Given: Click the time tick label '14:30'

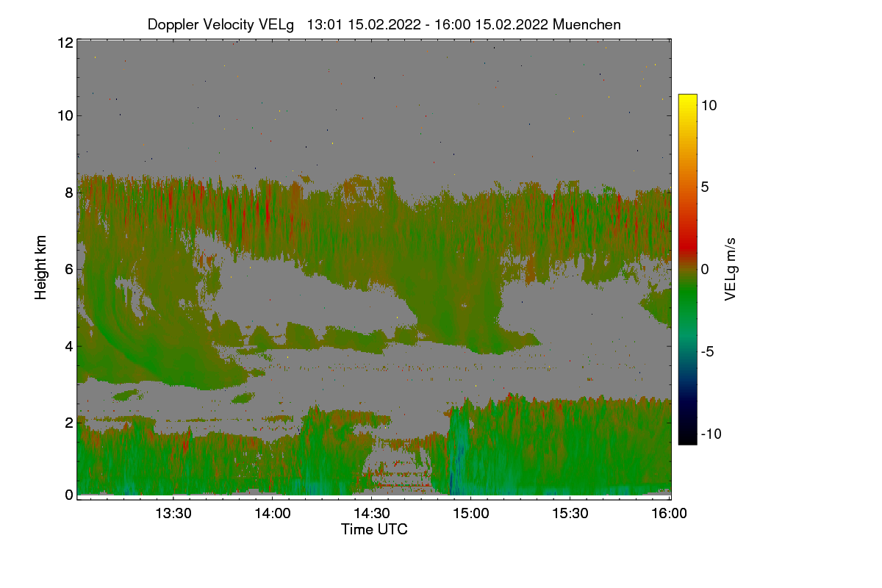Looking at the screenshot, I should [372, 514].
